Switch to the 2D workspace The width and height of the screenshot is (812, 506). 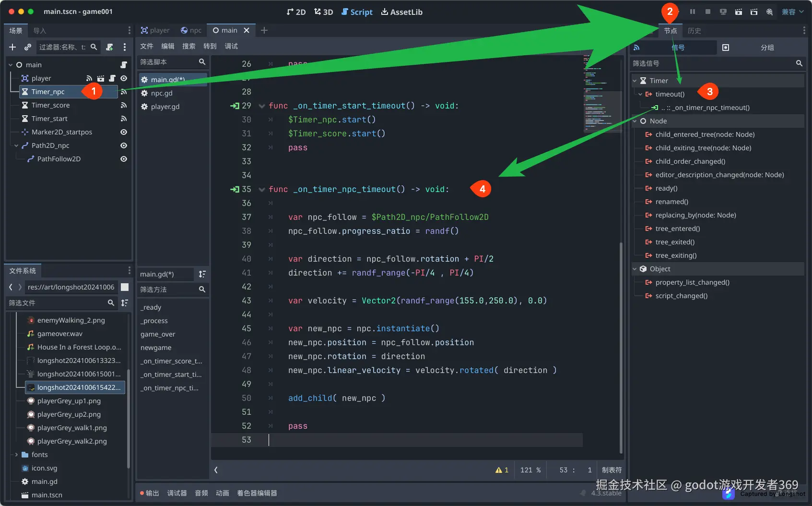coord(296,12)
